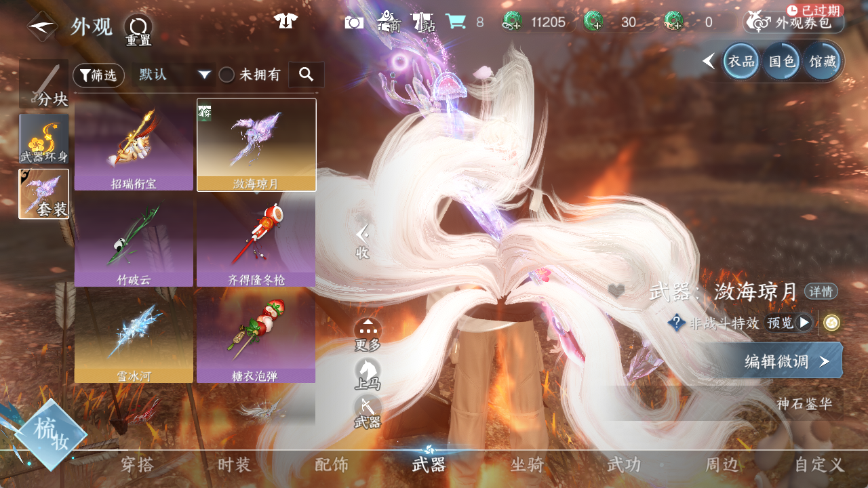Screen dimensions: 868x488
Task: Switch to the 武功 tab
Action: tap(624, 465)
